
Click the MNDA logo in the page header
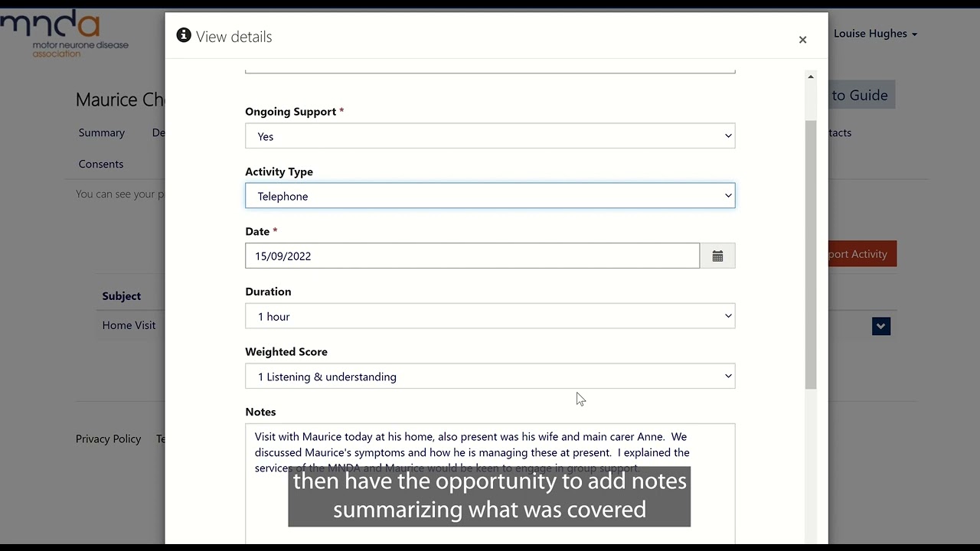click(x=64, y=34)
